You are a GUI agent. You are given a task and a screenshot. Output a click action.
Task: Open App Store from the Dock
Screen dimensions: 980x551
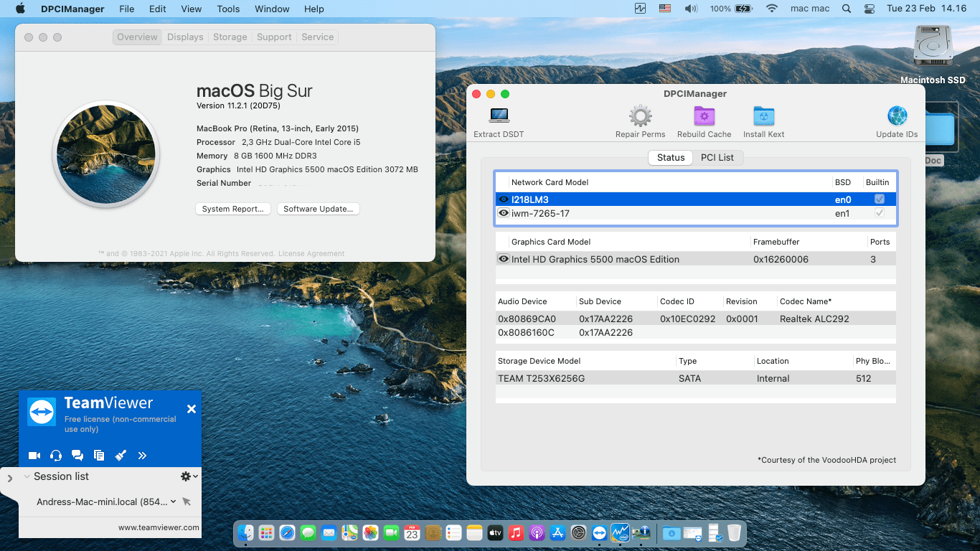click(557, 533)
